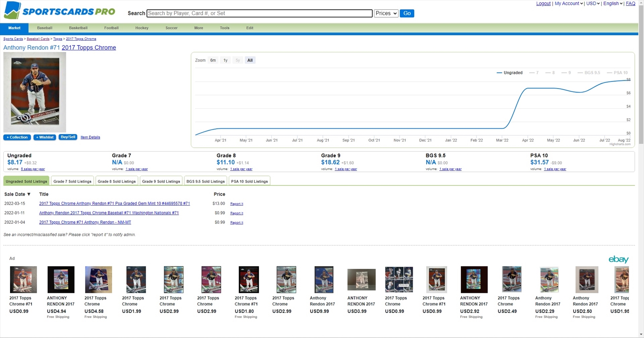Click the Ungraded volume 5 sales per year link
The width and height of the screenshot is (644, 338).
[33, 169]
